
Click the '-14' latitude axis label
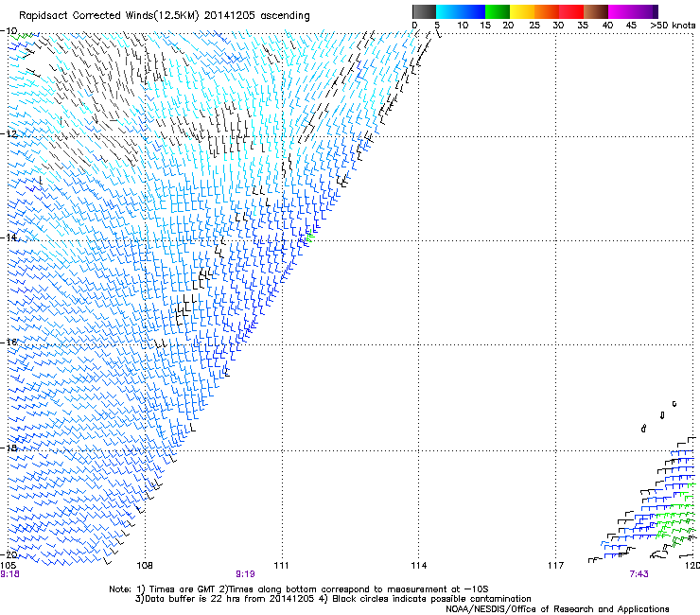pos(9,237)
